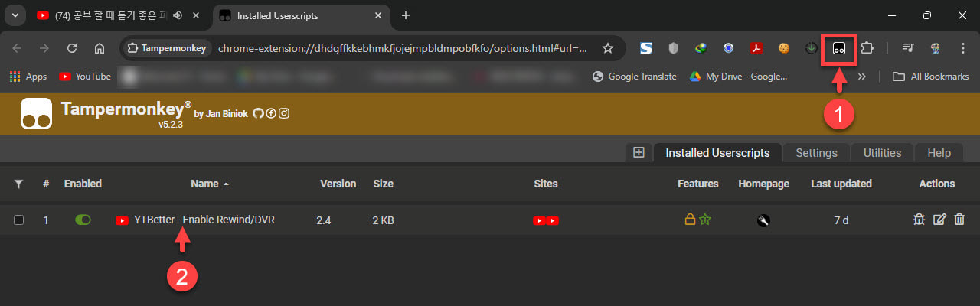Open the Apps bookmark shortcut

click(28, 76)
